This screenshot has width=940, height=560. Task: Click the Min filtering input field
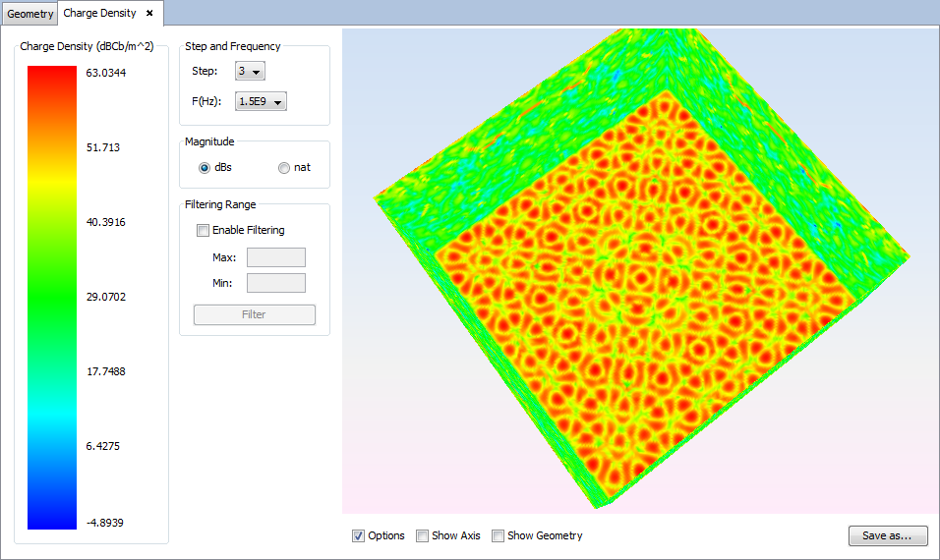(x=275, y=283)
